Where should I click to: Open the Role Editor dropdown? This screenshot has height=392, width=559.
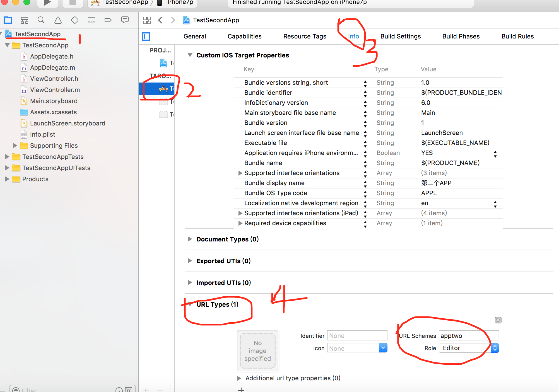(469, 348)
